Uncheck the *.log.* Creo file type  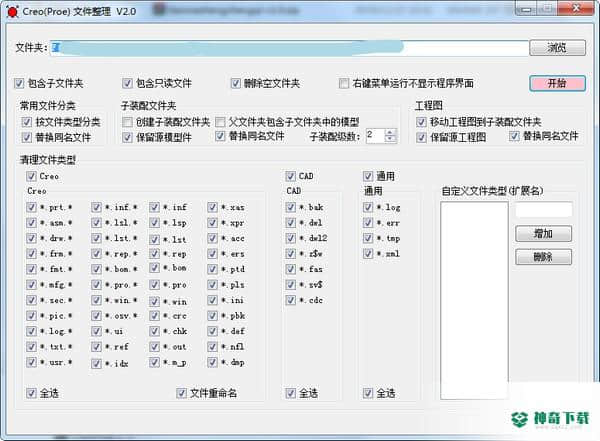31,331
